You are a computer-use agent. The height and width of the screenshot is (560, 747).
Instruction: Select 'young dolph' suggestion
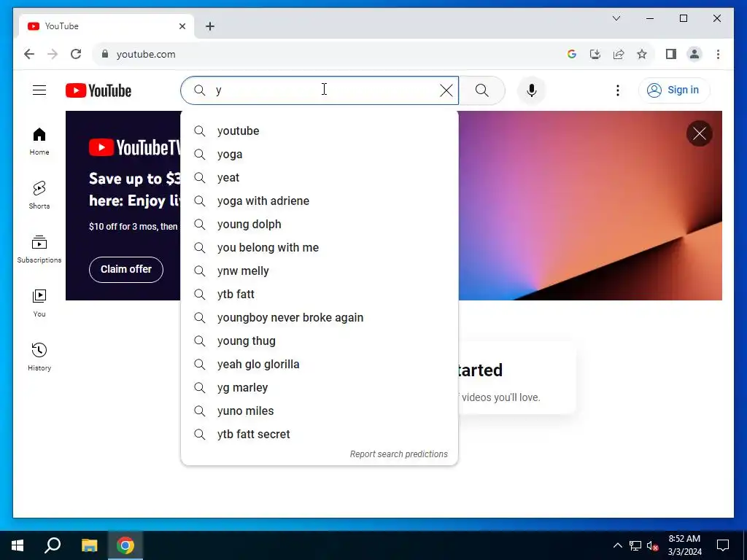320,225
